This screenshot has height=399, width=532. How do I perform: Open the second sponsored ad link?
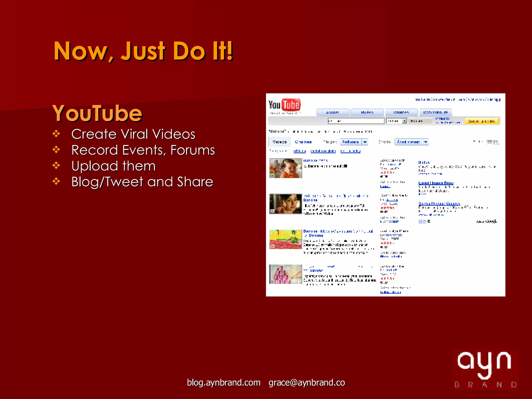click(436, 183)
